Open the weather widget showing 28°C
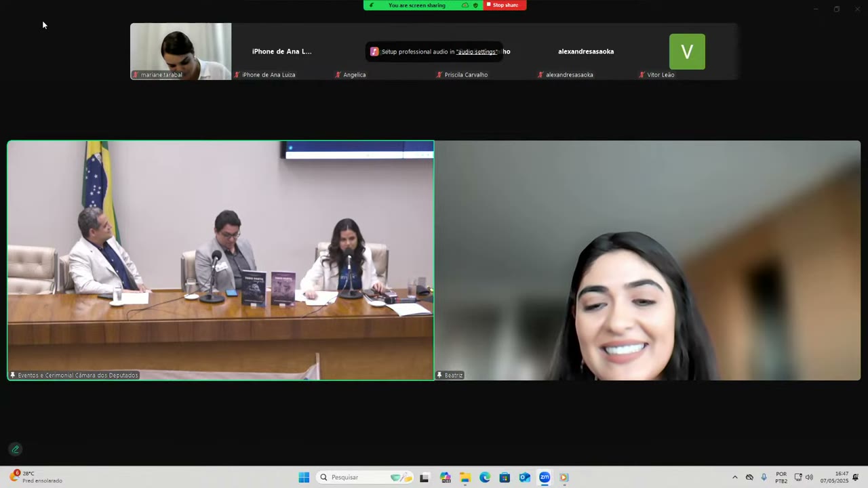The image size is (868, 488). [x=37, y=477]
